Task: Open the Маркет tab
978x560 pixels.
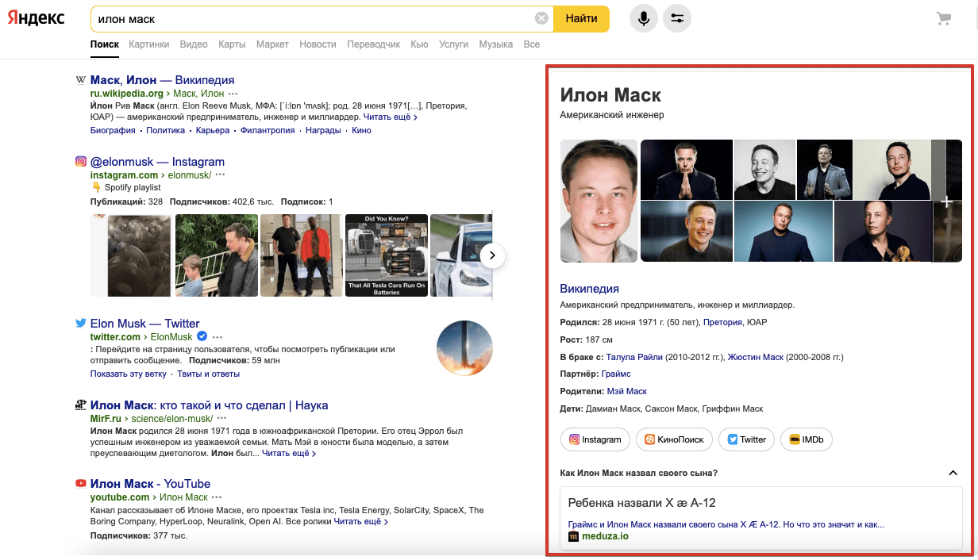Action: point(272,44)
